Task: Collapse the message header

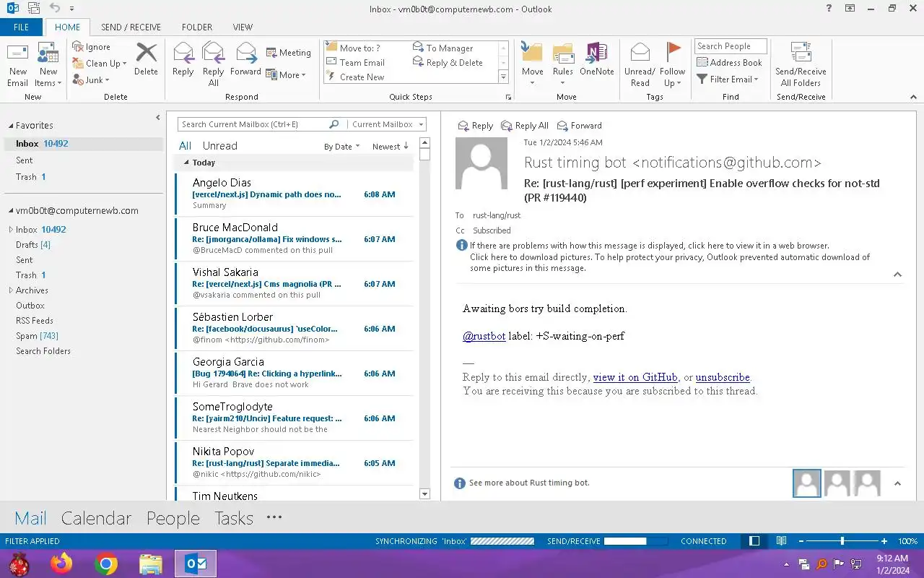Action: 897,275
